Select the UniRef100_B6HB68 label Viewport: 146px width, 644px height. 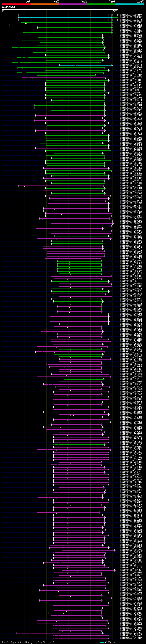coord(131,349)
